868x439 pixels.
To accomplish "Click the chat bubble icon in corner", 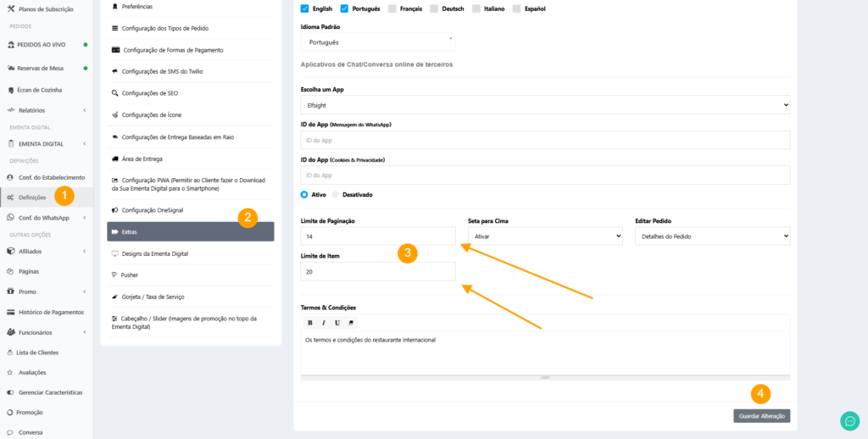I will 849,420.
